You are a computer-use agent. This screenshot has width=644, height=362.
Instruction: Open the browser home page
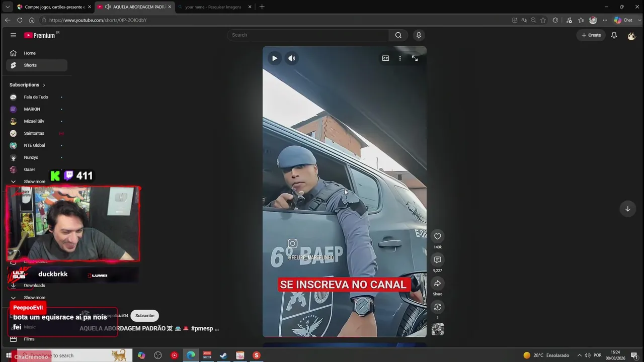point(32,20)
